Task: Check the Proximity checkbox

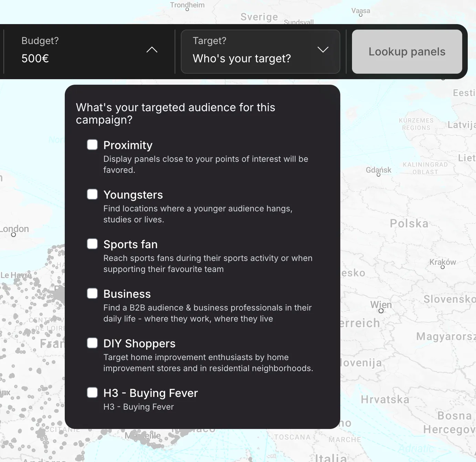Action: tap(92, 145)
